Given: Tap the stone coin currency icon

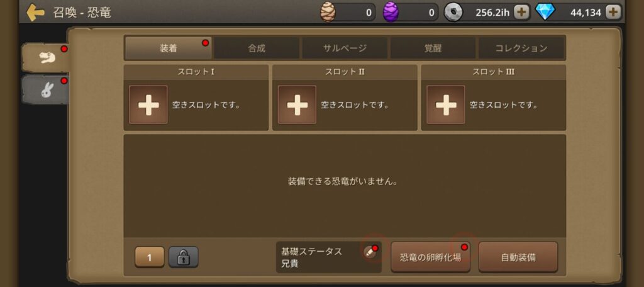Looking at the screenshot, I should click(x=453, y=13).
